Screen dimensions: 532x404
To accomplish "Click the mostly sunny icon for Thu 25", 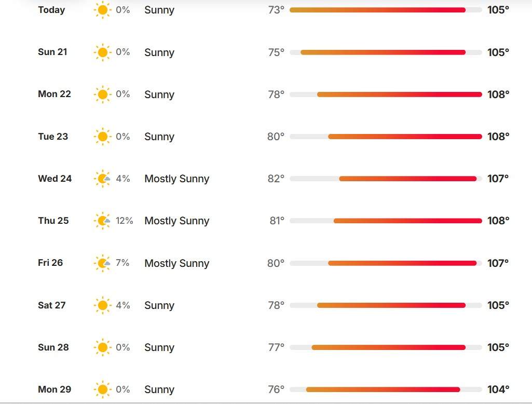I will click(x=102, y=221).
